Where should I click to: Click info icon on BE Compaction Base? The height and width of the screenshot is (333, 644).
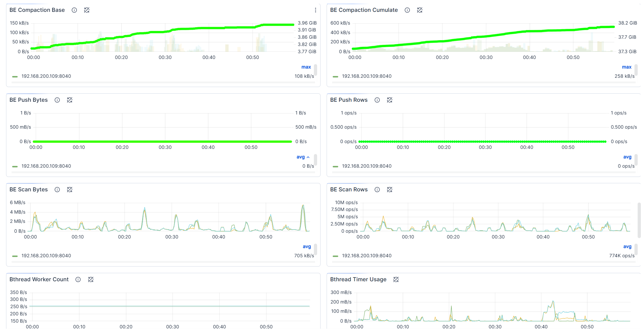point(74,10)
